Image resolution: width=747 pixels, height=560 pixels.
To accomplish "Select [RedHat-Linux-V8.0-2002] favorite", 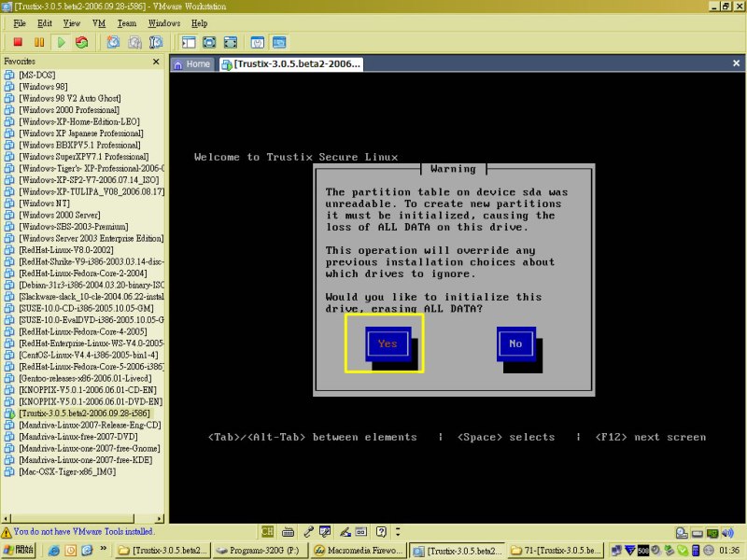I will 66,250.
